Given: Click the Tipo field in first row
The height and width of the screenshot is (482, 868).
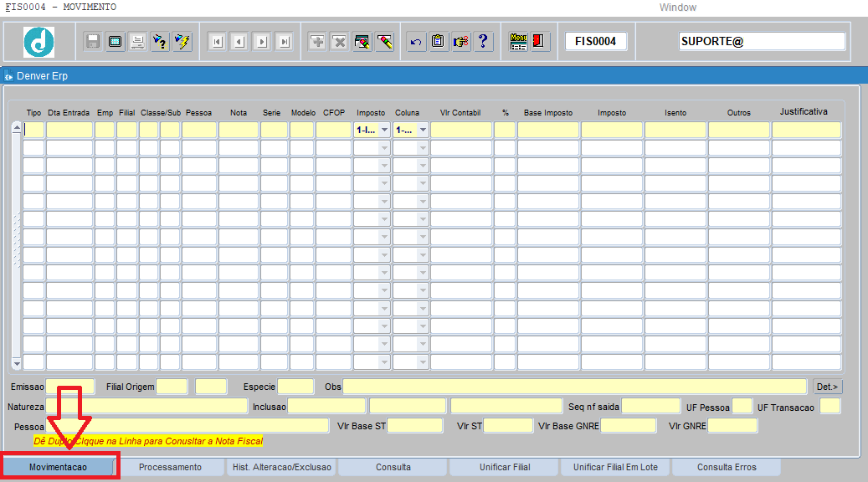Looking at the screenshot, I should [33, 130].
